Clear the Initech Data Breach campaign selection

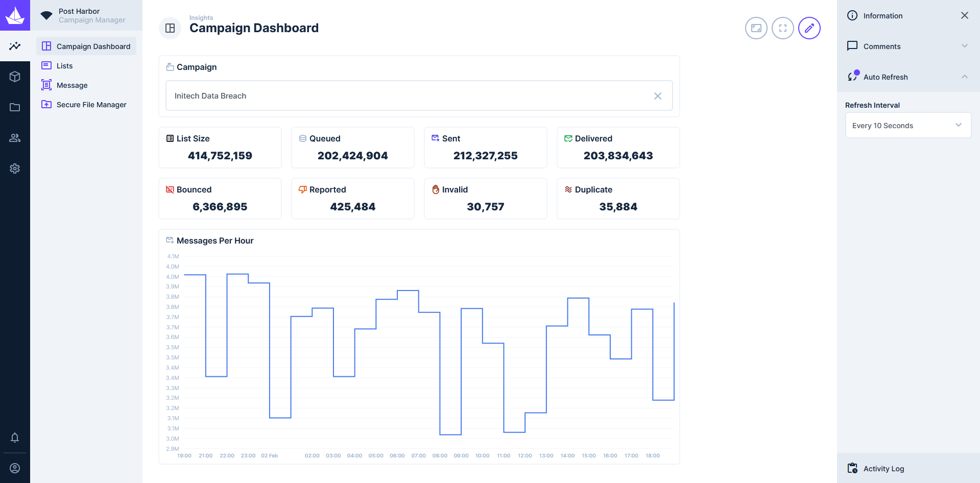pyautogui.click(x=657, y=96)
